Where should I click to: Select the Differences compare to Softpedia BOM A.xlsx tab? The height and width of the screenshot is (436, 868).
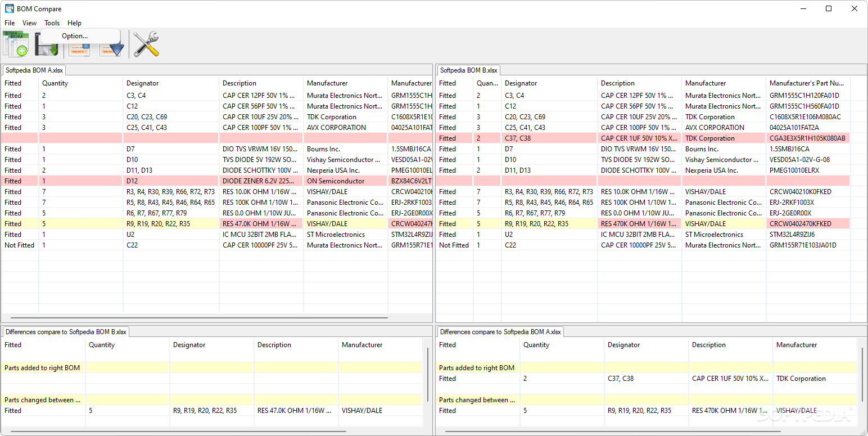coord(500,332)
